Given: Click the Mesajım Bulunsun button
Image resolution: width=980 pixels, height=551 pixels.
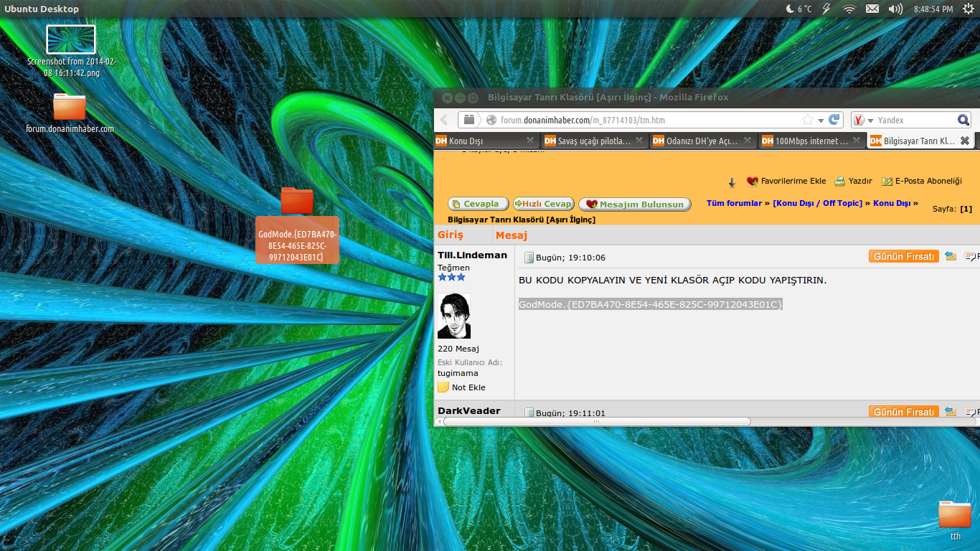Looking at the screenshot, I should pyautogui.click(x=635, y=204).
